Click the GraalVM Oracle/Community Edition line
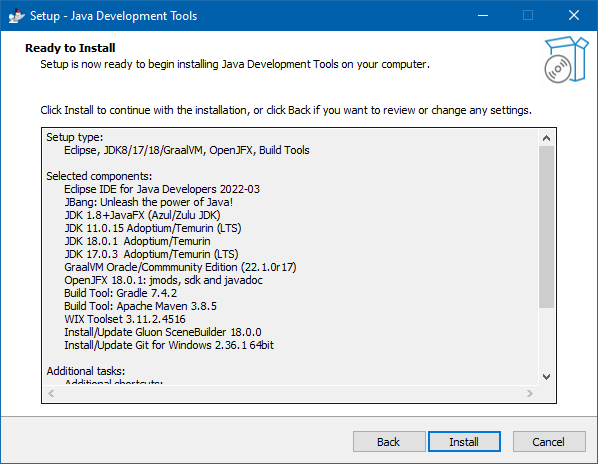Image resolution: width=598 pixels, height=464 pixels. [180, 267]
